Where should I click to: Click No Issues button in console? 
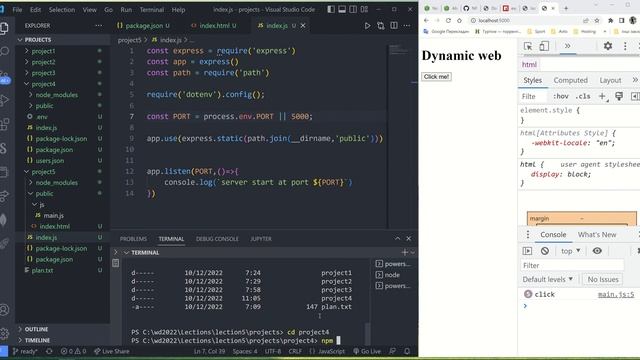point(603,280)
